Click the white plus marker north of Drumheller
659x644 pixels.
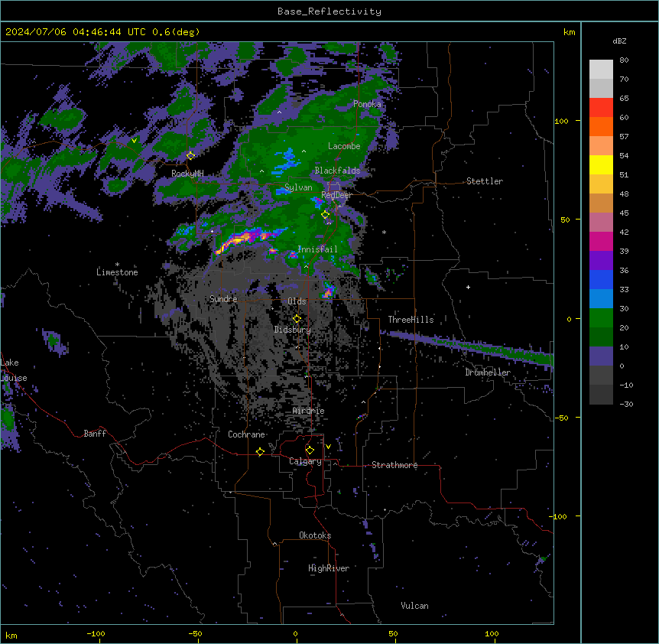click(468, 287)
